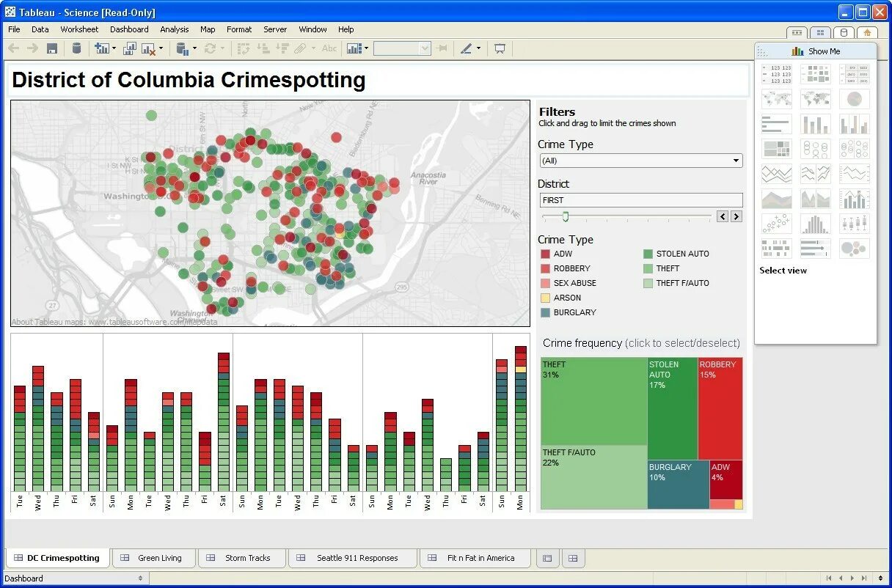This screenshot has width=892, height=588.
Task: Click the new dashboard icon beside sheet tabs
Action: click(573, 558)
